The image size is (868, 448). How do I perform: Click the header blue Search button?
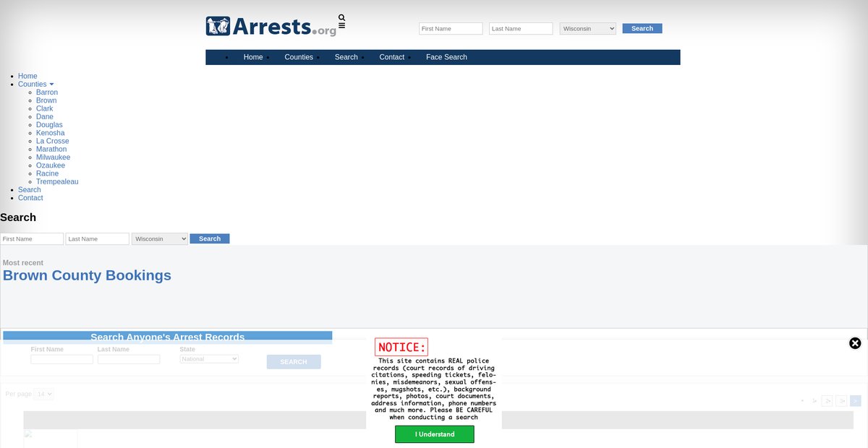642,29
